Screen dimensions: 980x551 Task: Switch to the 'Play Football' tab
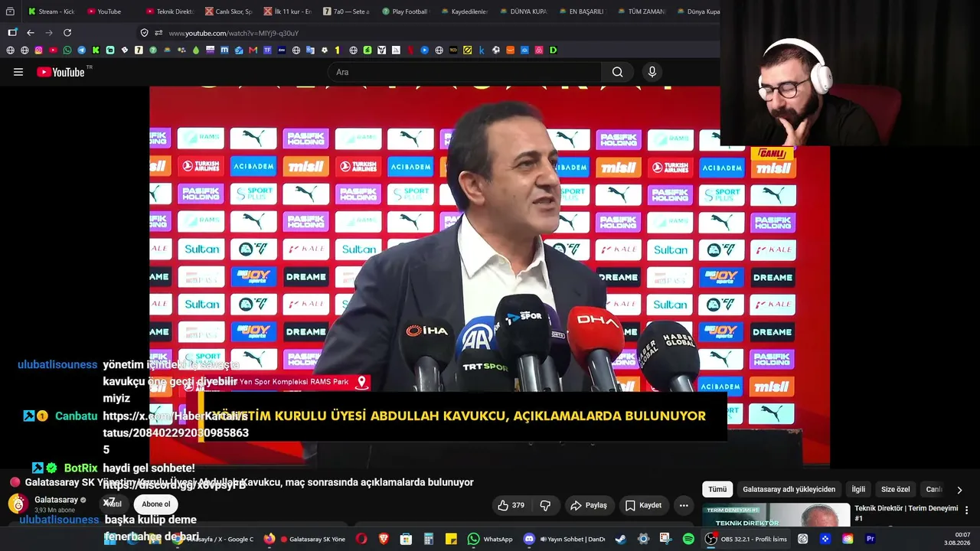pyautogui.click(x=405, y=11)
